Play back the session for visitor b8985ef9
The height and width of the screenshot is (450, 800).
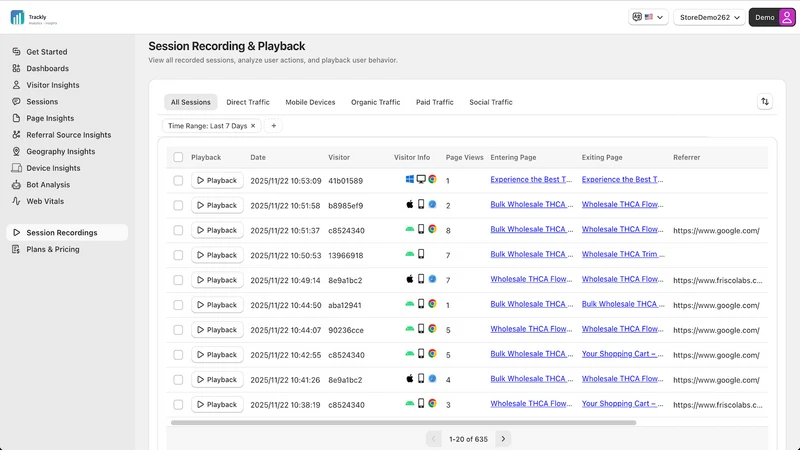217,205
